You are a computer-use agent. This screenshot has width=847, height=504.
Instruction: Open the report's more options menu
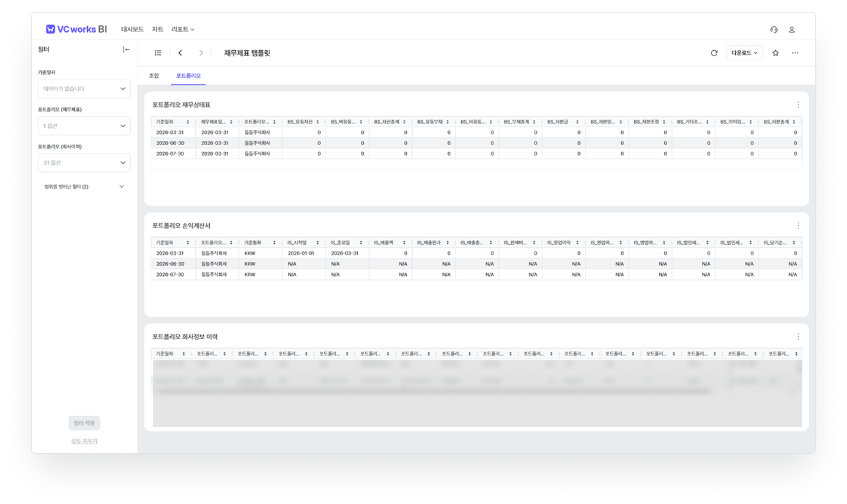tap(795, 53)
